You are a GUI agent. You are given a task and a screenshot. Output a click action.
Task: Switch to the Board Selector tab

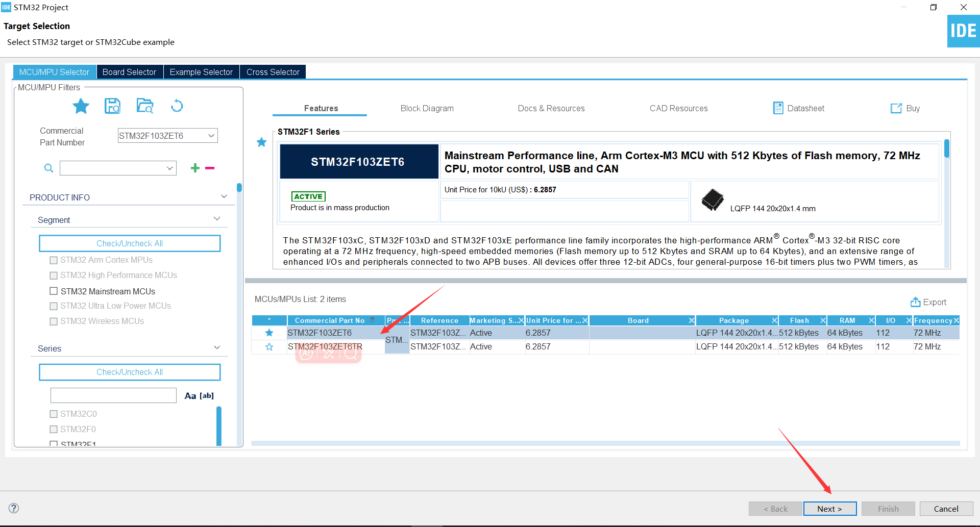[129, 72]
